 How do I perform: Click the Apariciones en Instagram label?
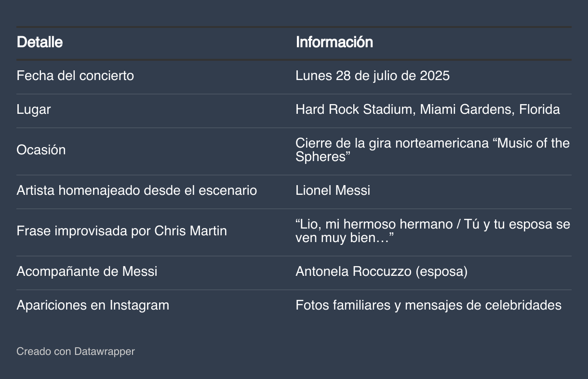93,305
